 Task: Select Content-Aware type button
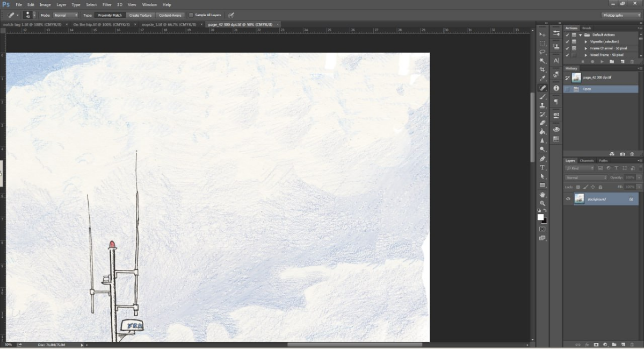[170, 15]
